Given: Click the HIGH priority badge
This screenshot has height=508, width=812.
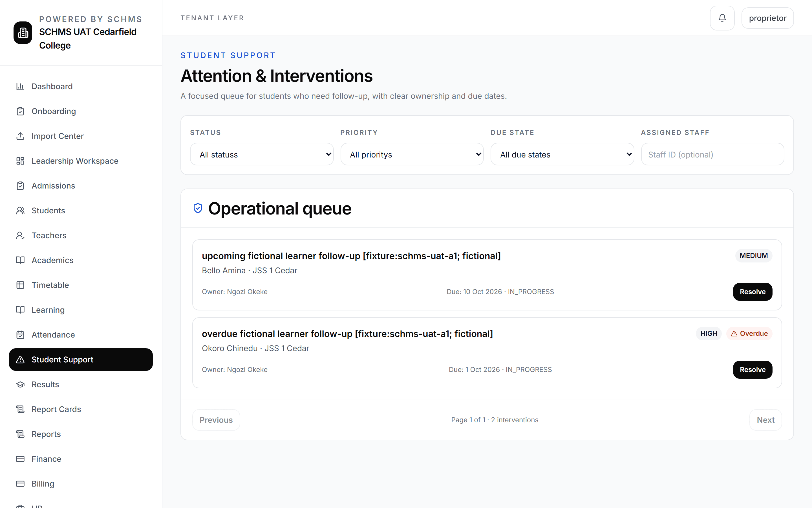Looking at the screenshot, I should click(709, 334).
